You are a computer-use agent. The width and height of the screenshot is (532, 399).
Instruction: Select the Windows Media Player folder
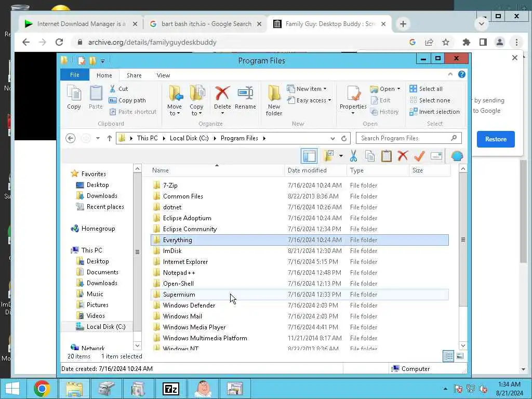(299, 327)
